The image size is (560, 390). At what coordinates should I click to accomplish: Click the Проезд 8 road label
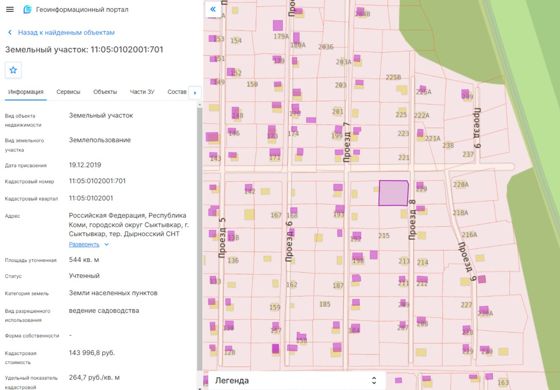tap(412, 220)
